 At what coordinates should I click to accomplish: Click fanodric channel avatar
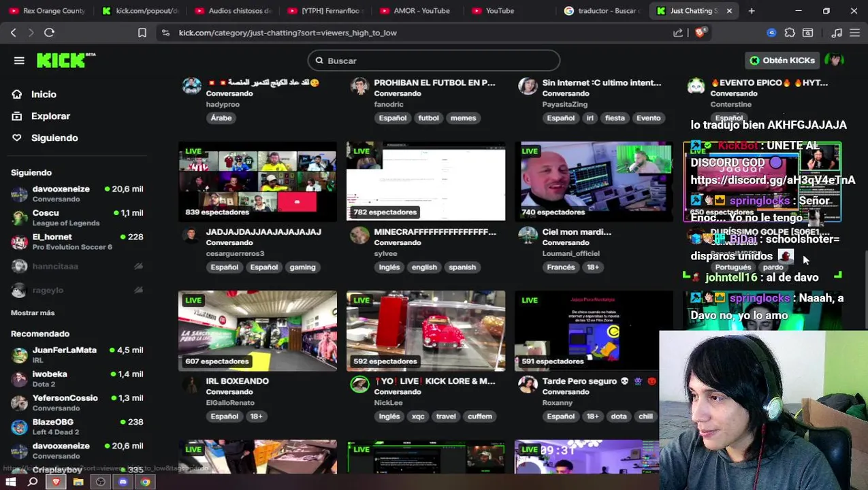359,86
